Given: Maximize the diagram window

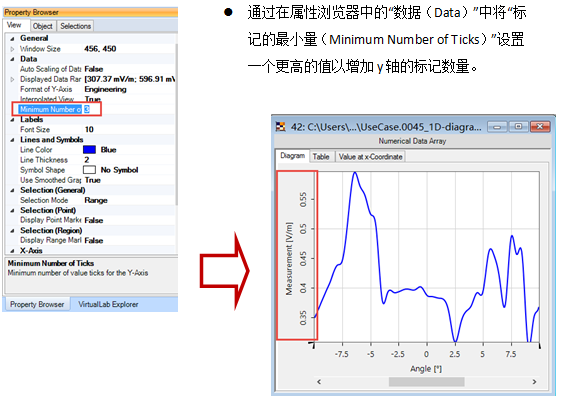Looking at the screenshot, I should click(x=518, y=127).
